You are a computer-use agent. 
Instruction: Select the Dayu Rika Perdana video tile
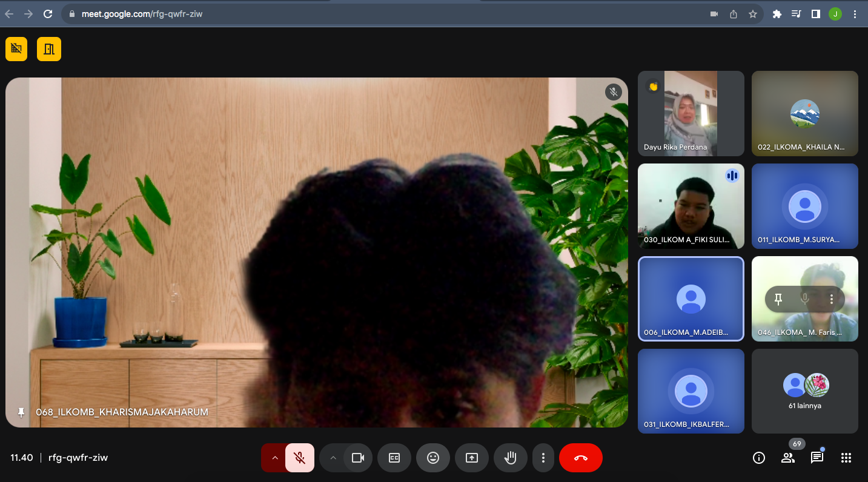pyautogui.click(x=691, y=113)
